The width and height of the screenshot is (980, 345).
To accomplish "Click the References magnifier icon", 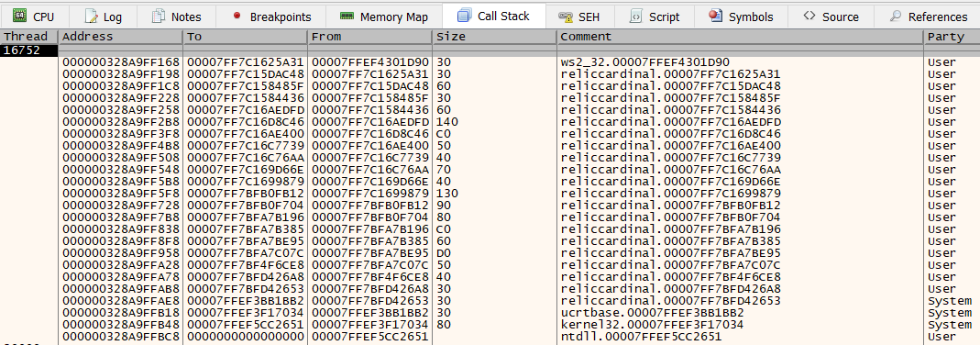I will pyautogui.click(x=896, y=16).
